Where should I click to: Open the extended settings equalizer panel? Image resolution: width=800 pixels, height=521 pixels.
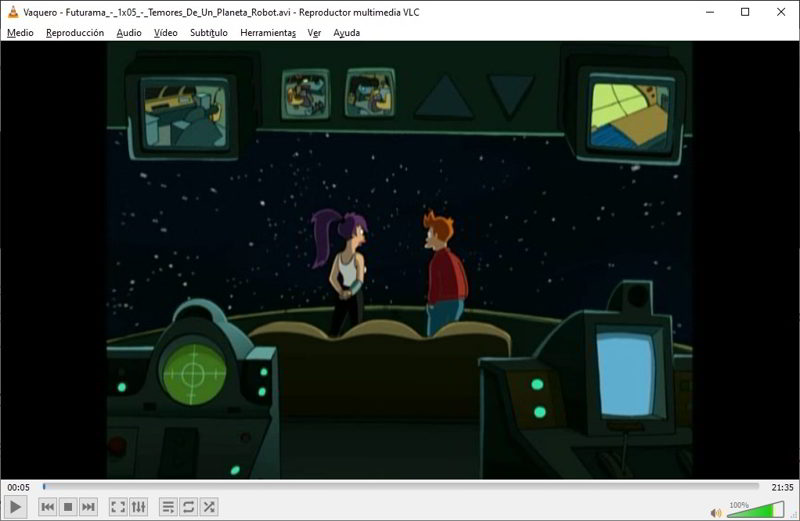point(139,507)
